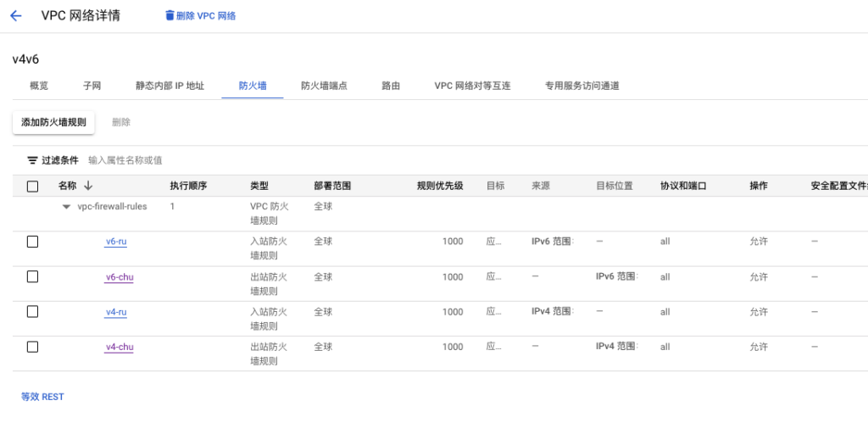The width and height of the screenshot is (868, 423).
Task: Click the filter (过滤条件) icon
Action: pos(32,160)
